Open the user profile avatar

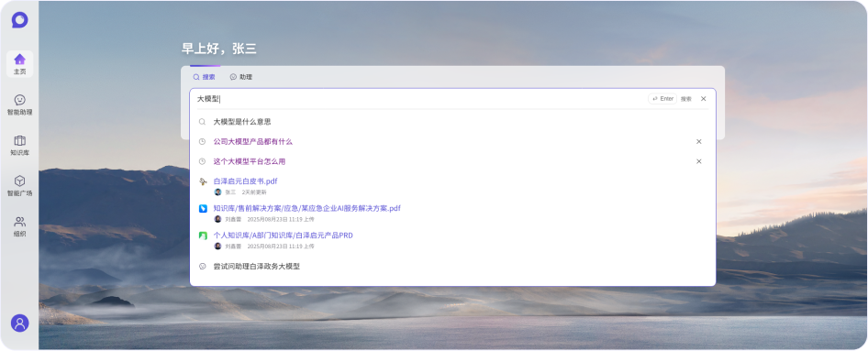(20, 324)
